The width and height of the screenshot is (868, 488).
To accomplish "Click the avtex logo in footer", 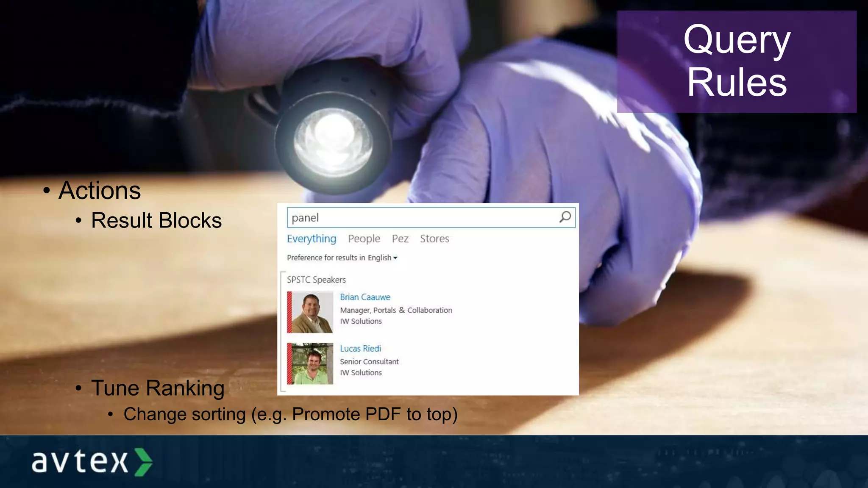I will (x=92, y=462).
